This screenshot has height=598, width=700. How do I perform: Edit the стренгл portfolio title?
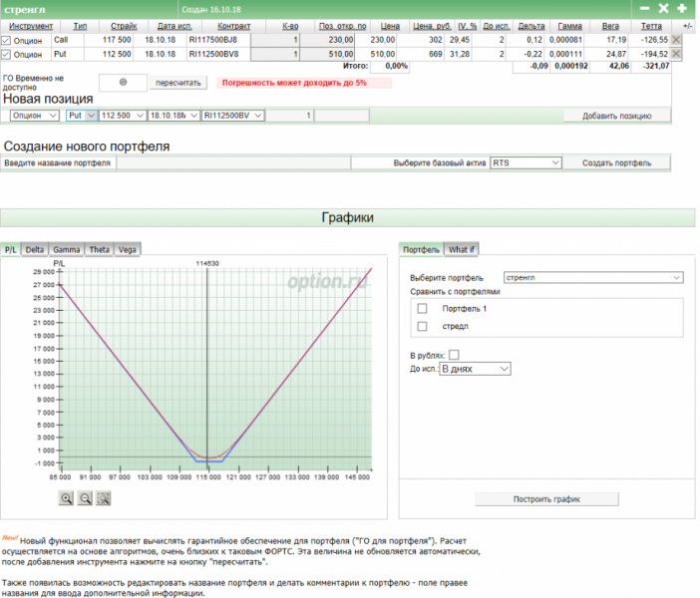(25, 9)
